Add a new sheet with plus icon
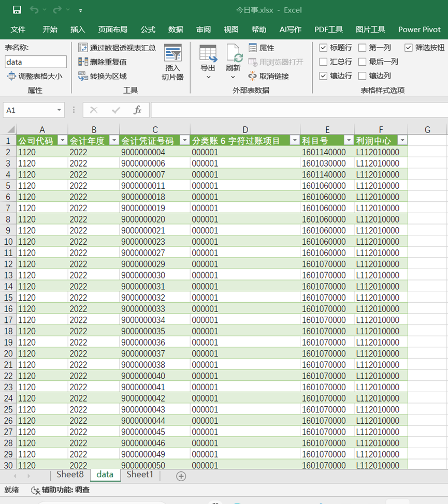Image resolution: width=448 pixels, height=504 pixels. [181, 476]
